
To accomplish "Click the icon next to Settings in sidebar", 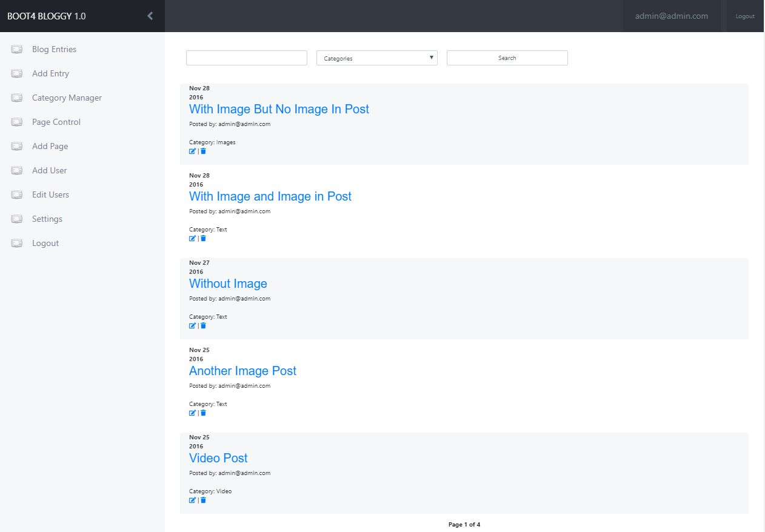I will (17, 219).
